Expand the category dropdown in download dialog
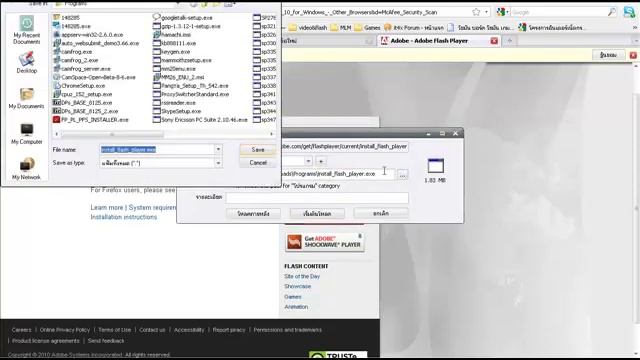This screenshot has width=640, height=360. point(308,161)
